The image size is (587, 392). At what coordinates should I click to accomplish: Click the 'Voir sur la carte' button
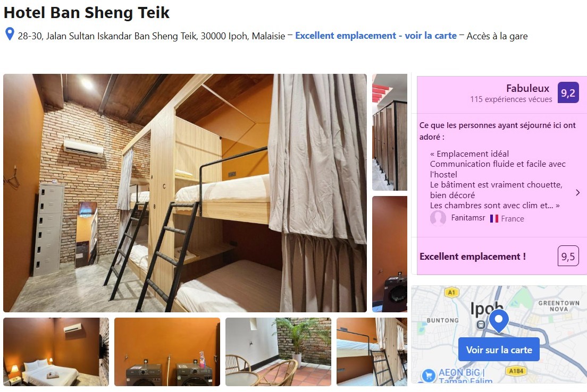tap(499, 350)
